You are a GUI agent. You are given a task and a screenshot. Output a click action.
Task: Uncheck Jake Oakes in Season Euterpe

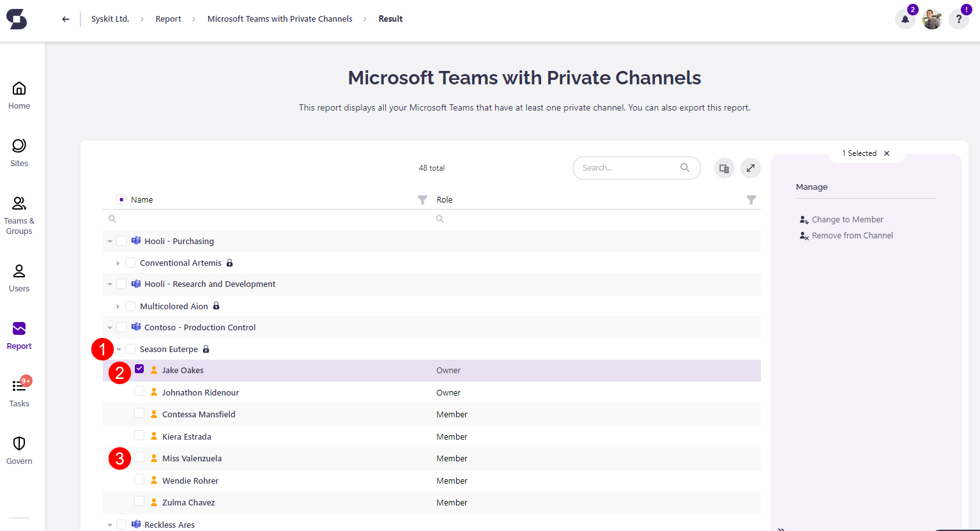[139, 368]
